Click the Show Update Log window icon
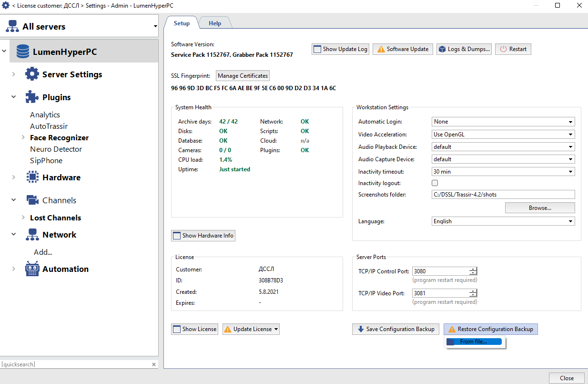588x384 pixels. 317,49
